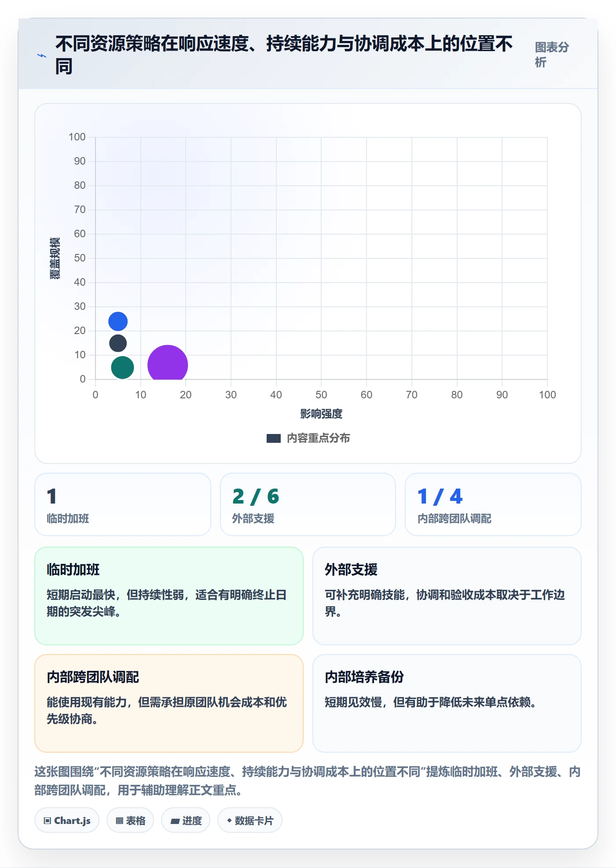Open the 1 / 4 内部跨团队调配 stat card
616x868 pixels.
pyautogui.click(x=493, y=504)
